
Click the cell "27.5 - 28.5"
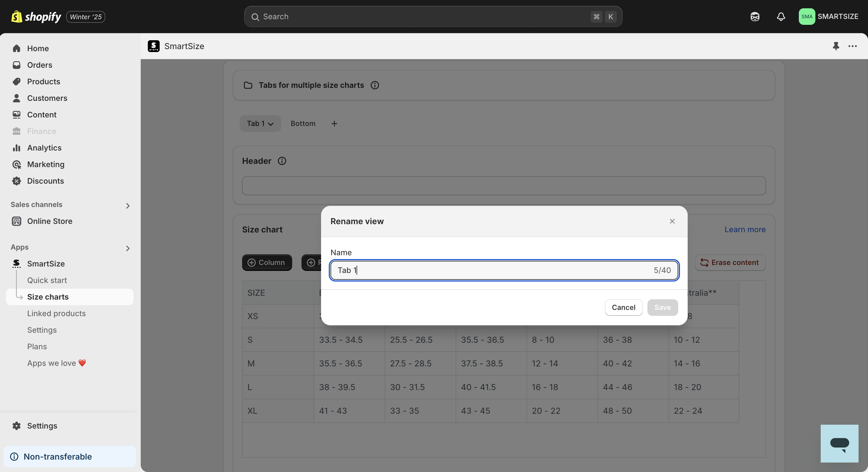(420, 363)
